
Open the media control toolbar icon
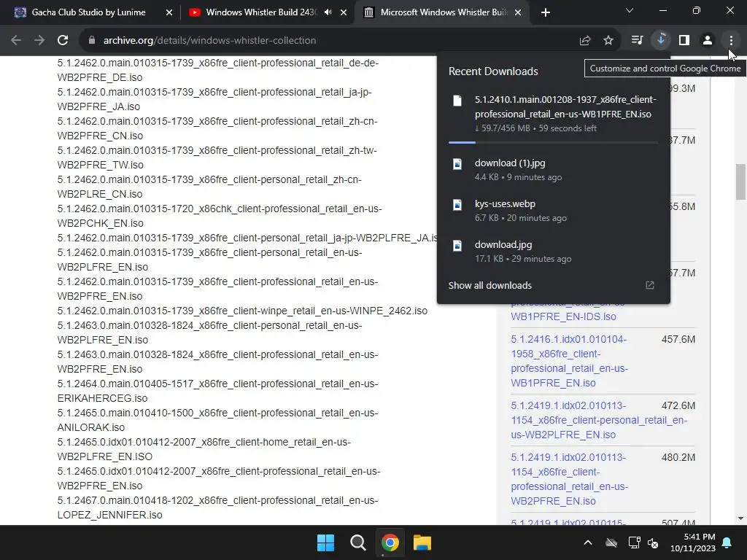tap(637, 41)
